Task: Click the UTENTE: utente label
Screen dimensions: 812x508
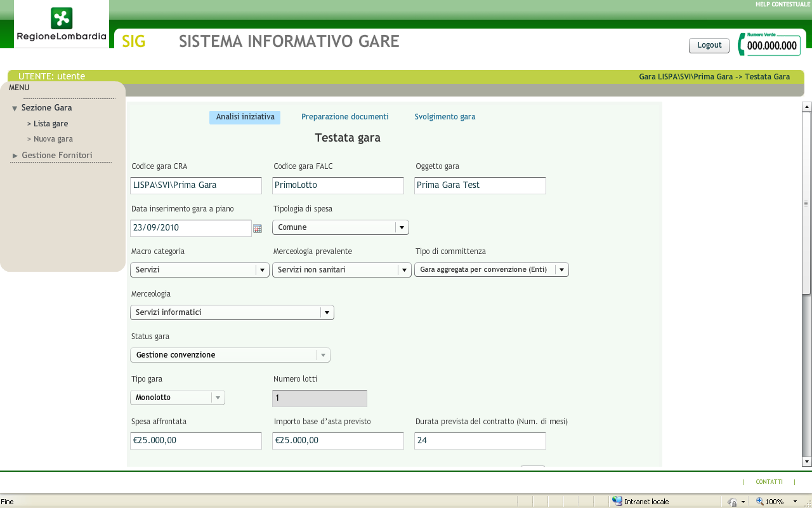Action: pos(51,76)
